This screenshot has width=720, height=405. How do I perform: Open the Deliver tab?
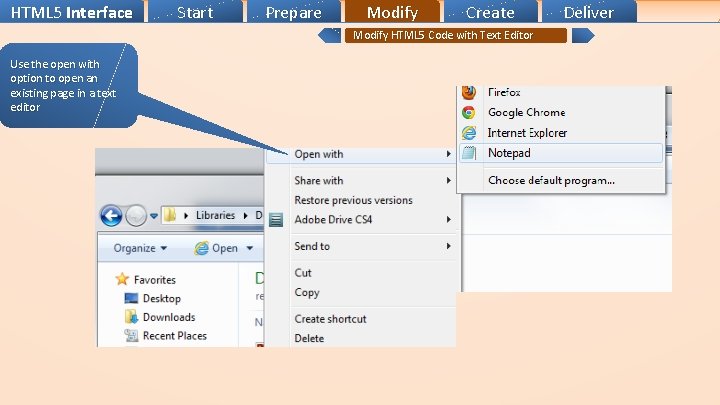[x=589, y=11]
